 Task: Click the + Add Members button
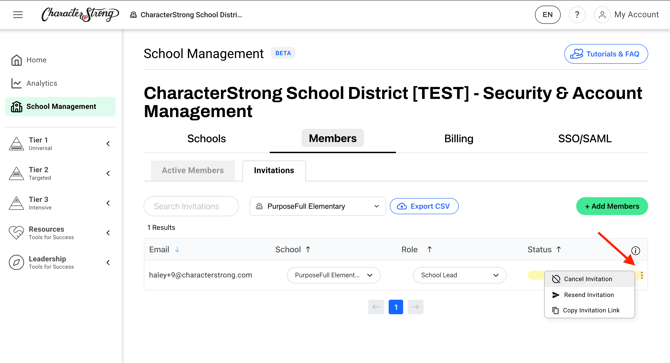click(x=612, y=206)
